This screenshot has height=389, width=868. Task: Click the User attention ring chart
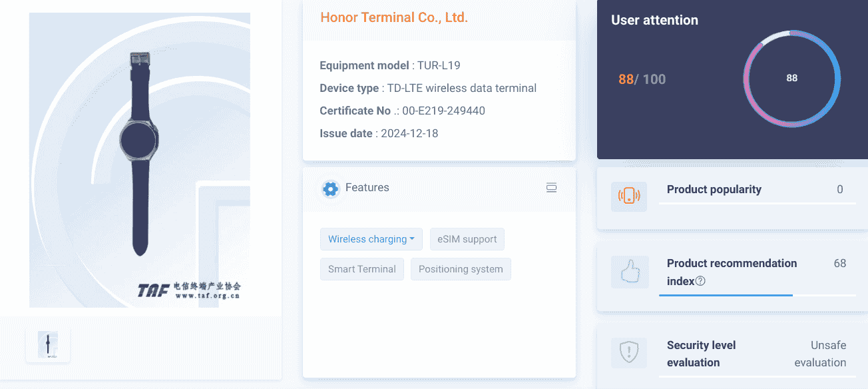pos(791,79)
